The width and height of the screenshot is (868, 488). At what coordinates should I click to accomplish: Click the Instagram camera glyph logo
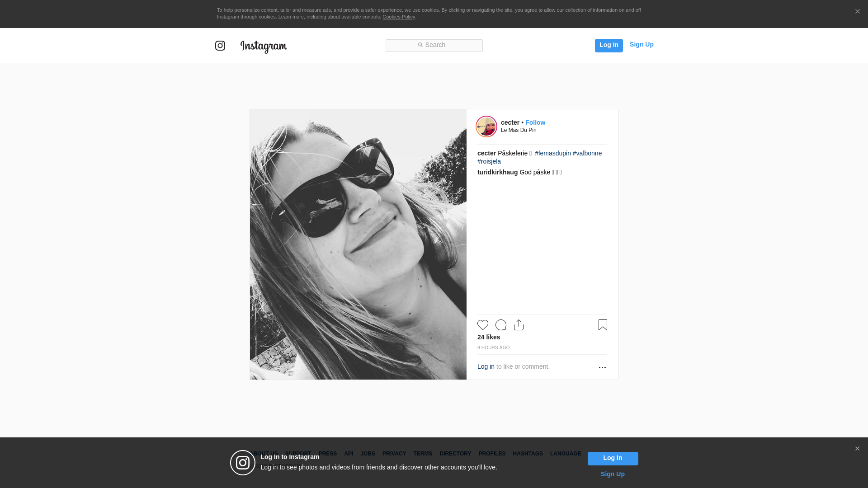pos(220,46)
